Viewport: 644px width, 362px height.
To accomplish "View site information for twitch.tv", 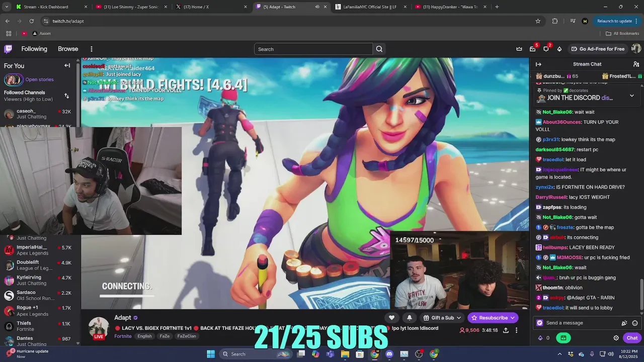I will pyautogui.click(x=46, y=21).
